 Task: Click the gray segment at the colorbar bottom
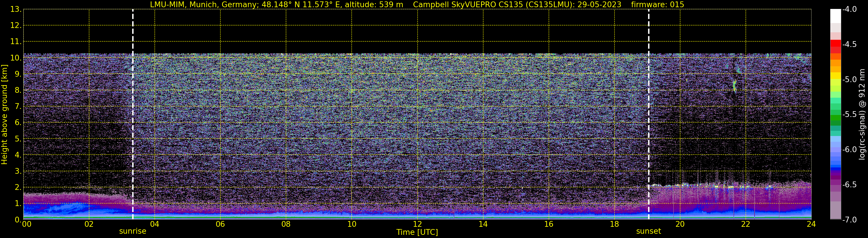click(836, 210)
